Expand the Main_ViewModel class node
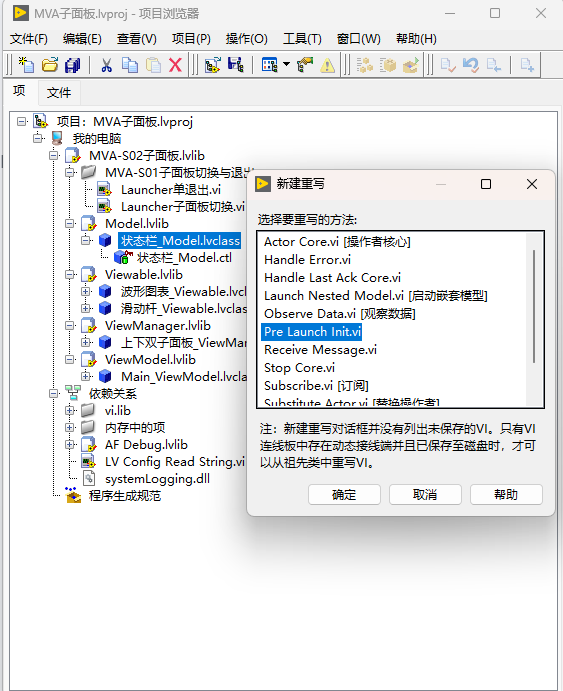 86,376
